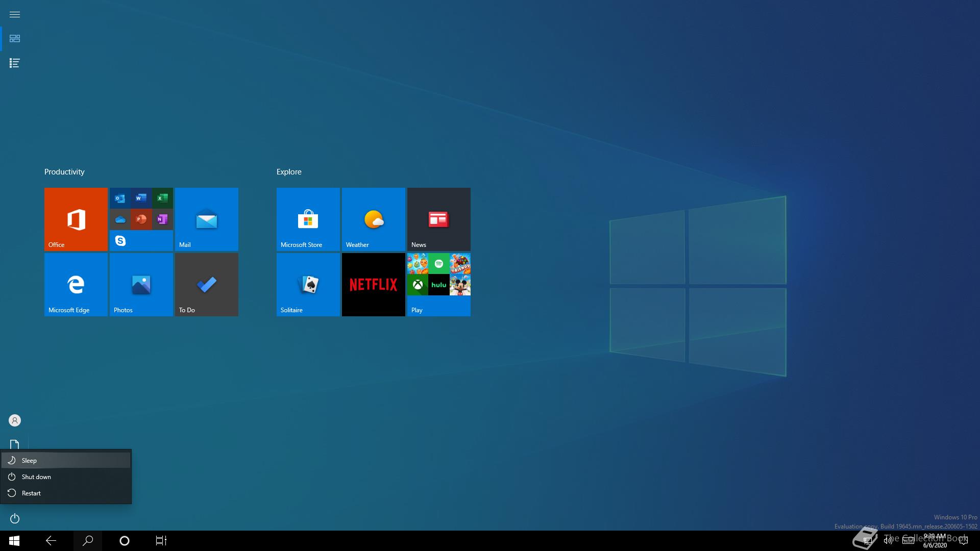
Task: Launch Outlook from the Office folder tile
Action: pos(120,198)
